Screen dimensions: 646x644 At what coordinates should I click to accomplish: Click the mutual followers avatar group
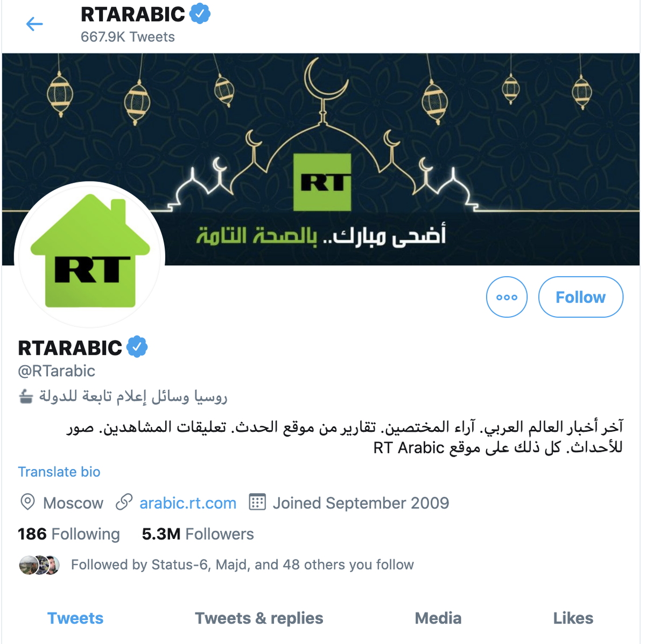click(x=39, y=565)
